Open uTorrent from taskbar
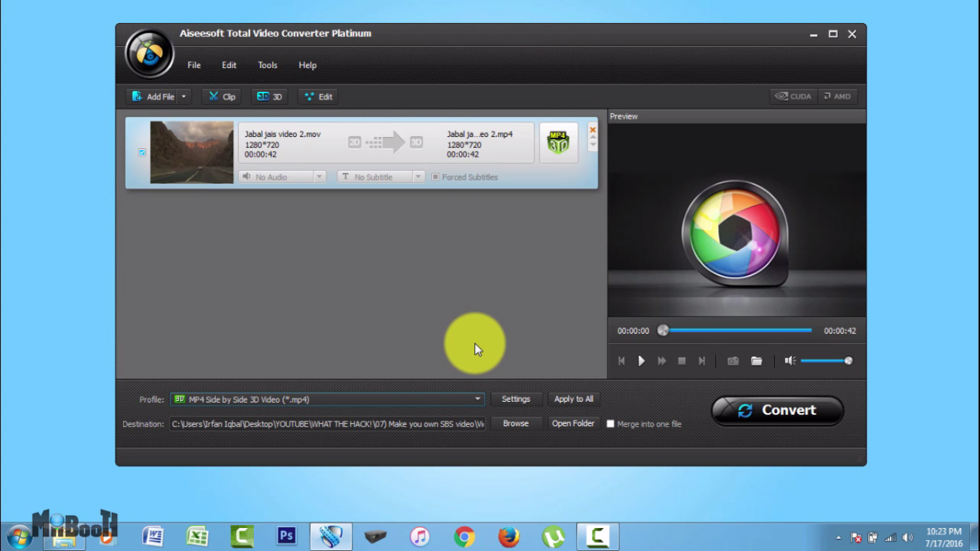 tap(553, 537)
